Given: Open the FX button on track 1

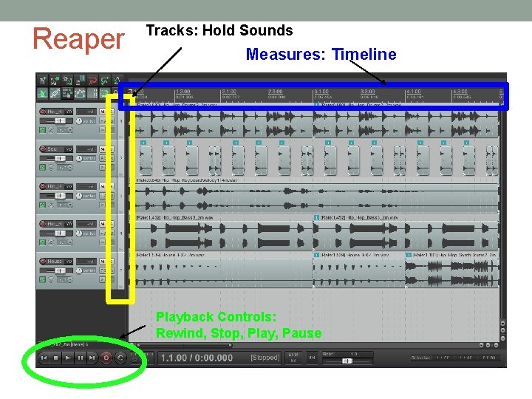Looking at the screenshot, I should [x=103, y=121].
